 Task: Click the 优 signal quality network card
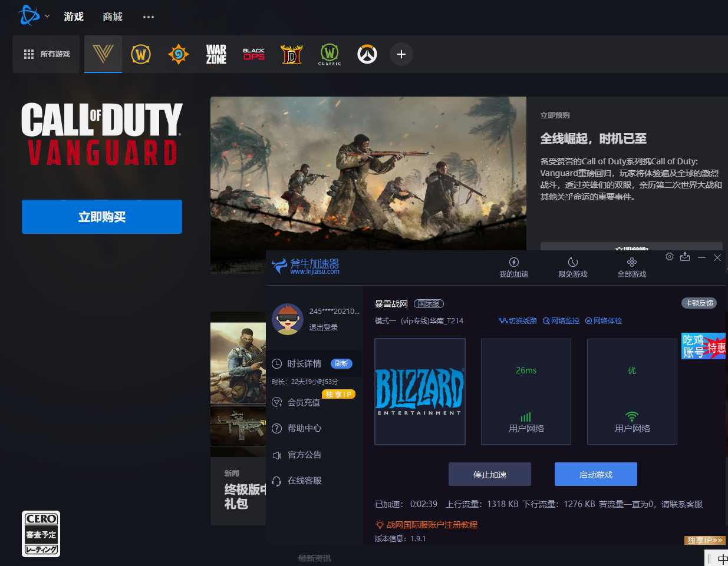(x=632, y=392)
